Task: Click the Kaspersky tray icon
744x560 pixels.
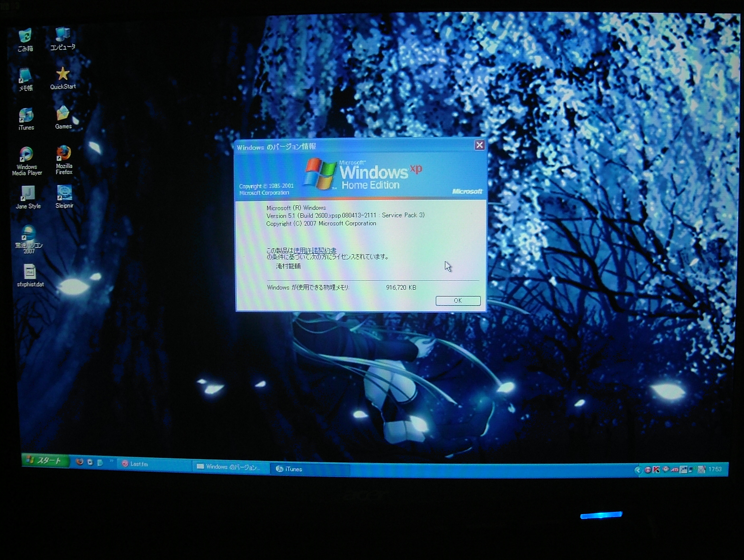Action: 656,470
